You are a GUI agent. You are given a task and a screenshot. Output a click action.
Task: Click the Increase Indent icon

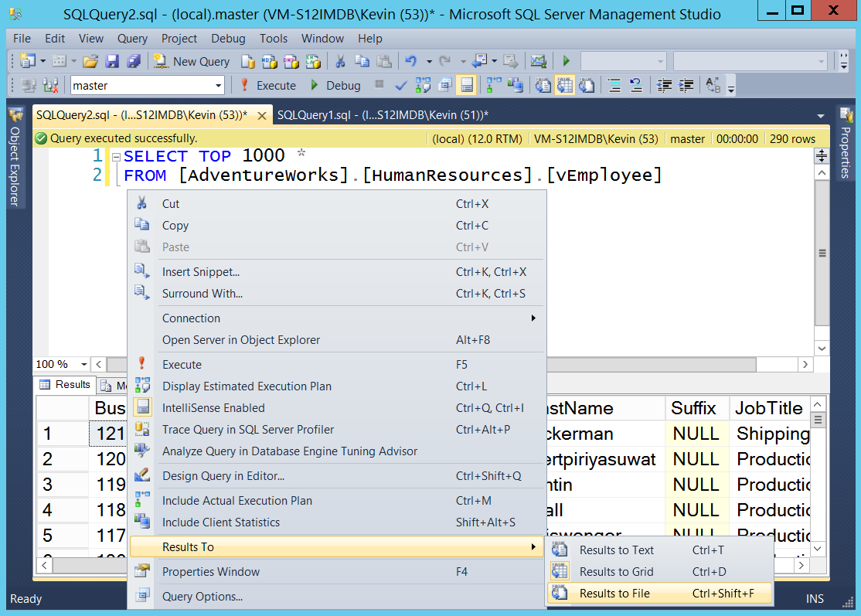click(686, 86)
